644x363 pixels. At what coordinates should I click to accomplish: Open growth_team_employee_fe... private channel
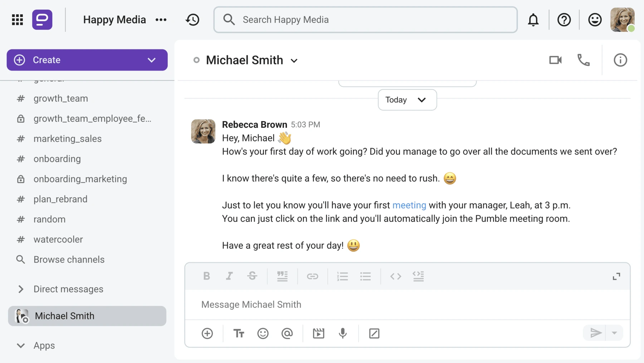(x=92, y=118)
